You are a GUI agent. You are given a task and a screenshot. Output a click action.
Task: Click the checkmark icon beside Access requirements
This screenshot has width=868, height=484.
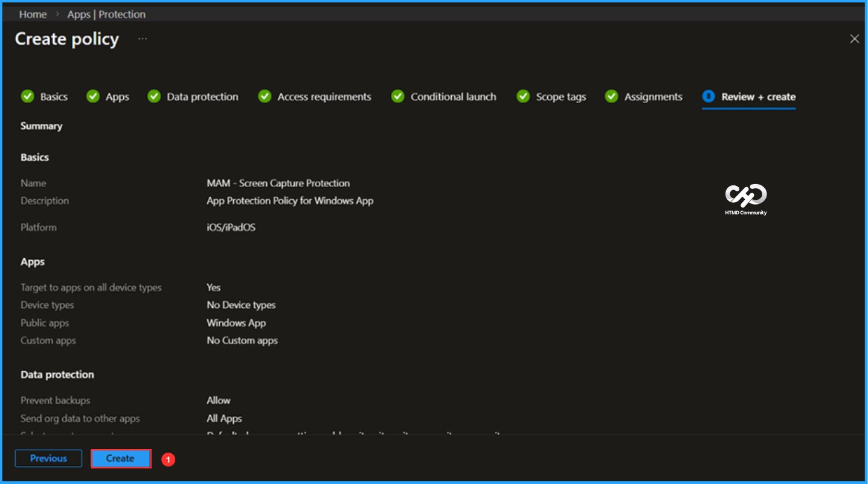point(265,97)
